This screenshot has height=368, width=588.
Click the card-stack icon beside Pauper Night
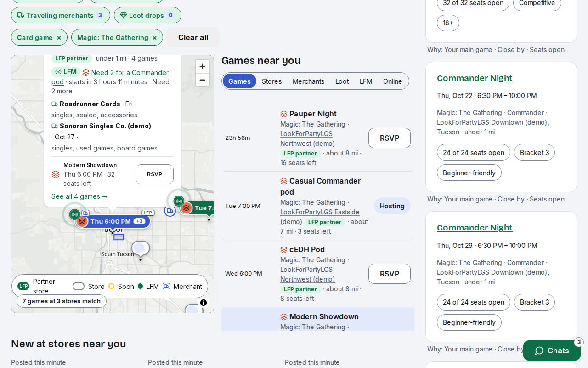[284, 114]
